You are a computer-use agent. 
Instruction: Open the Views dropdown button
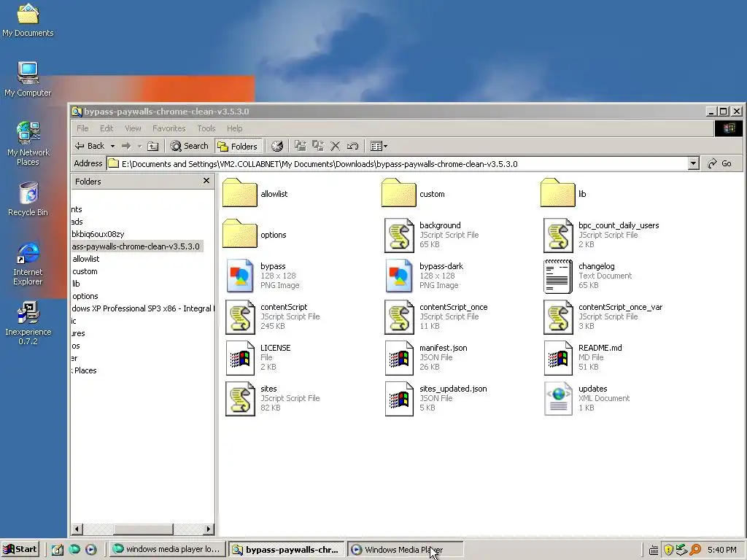pos(379,146)
